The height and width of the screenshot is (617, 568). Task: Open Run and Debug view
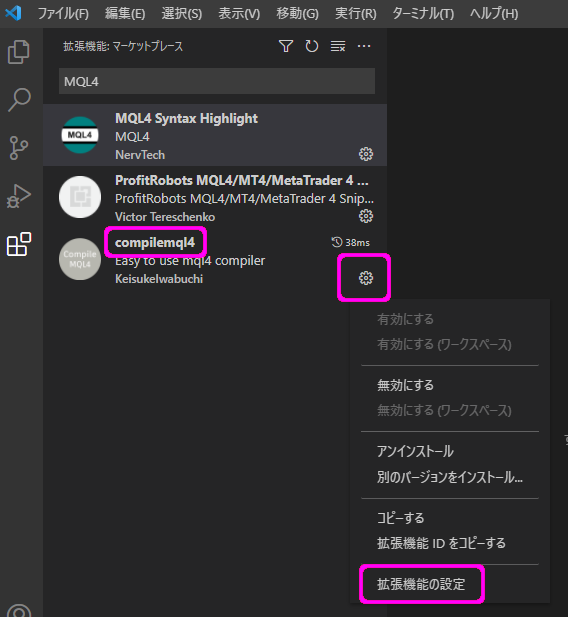(x=19, y=196)
